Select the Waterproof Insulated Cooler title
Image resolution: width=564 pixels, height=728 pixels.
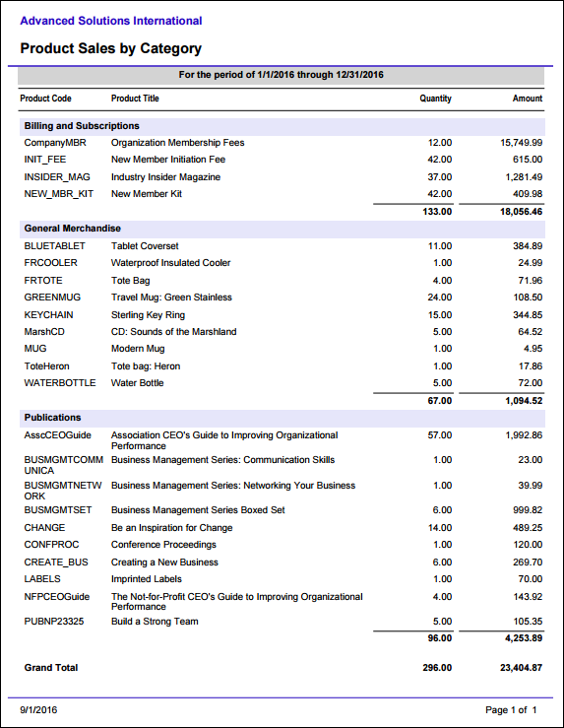170,263
